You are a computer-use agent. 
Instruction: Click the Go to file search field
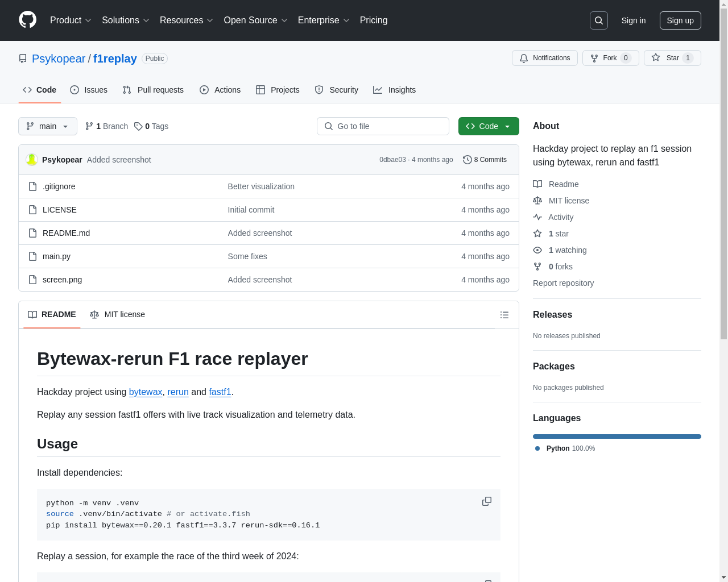click(x=383, y=126)
